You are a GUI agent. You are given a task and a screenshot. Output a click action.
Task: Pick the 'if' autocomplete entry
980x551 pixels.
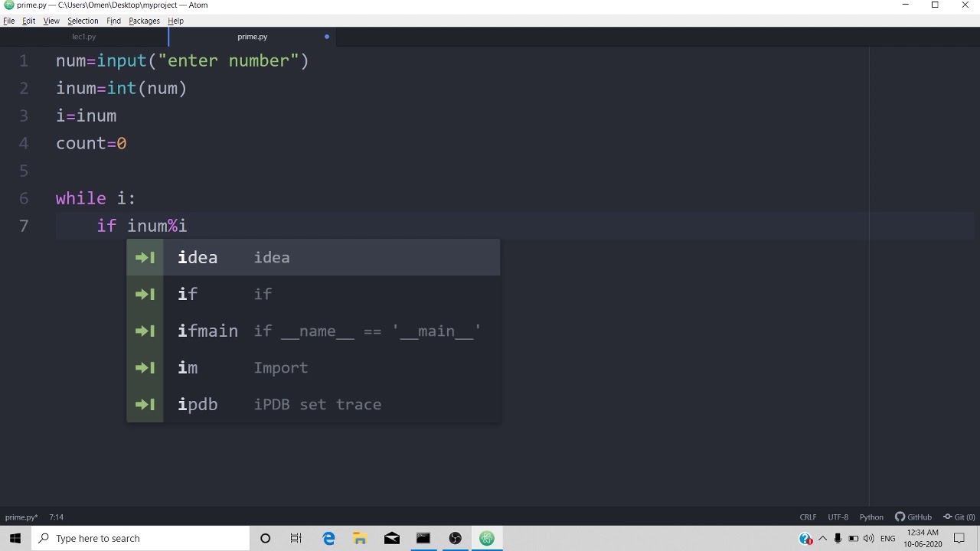[x=313, y=294]
